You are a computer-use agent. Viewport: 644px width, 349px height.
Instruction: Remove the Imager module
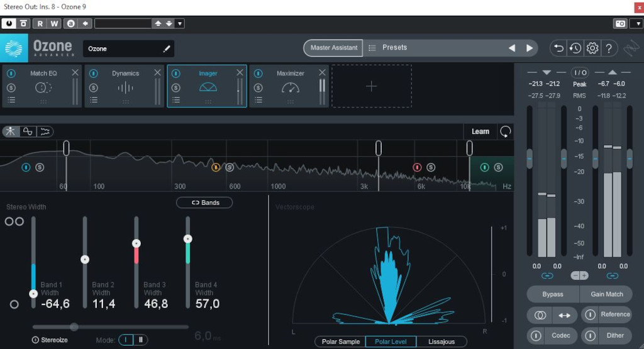(240, 73)
